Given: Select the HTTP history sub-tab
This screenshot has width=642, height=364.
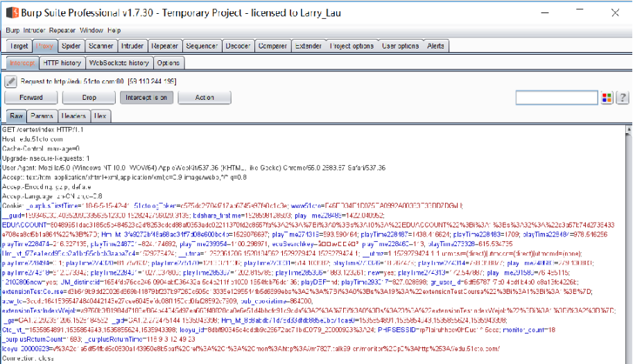Looking at the screenshot, I should point(62,63).
